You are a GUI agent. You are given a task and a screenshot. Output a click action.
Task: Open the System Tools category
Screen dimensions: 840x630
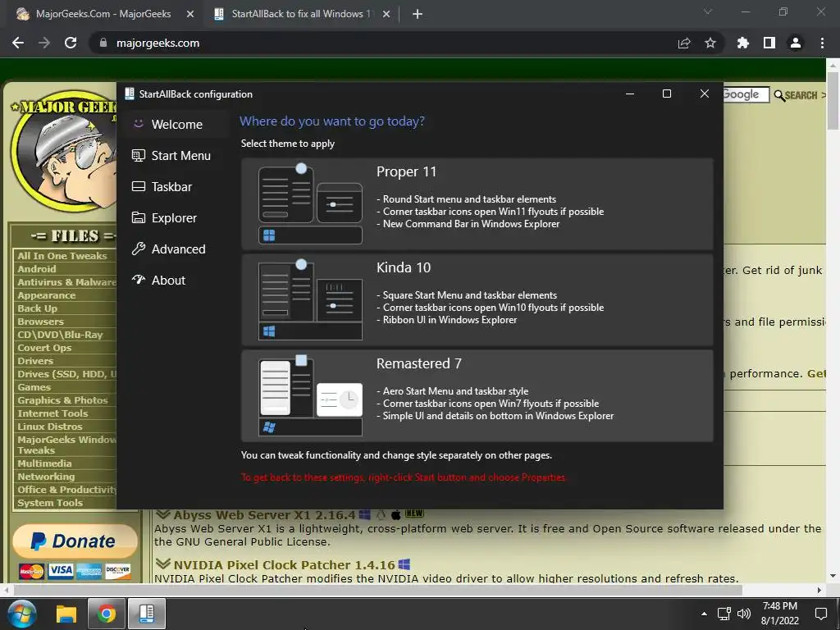click(50, 503)
